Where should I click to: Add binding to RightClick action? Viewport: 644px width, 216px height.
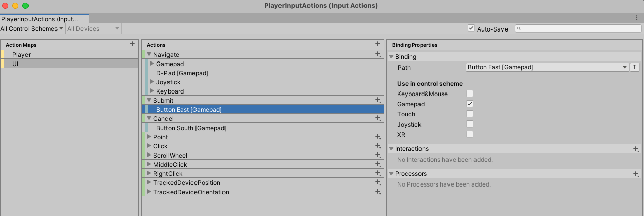coord(378,173)
